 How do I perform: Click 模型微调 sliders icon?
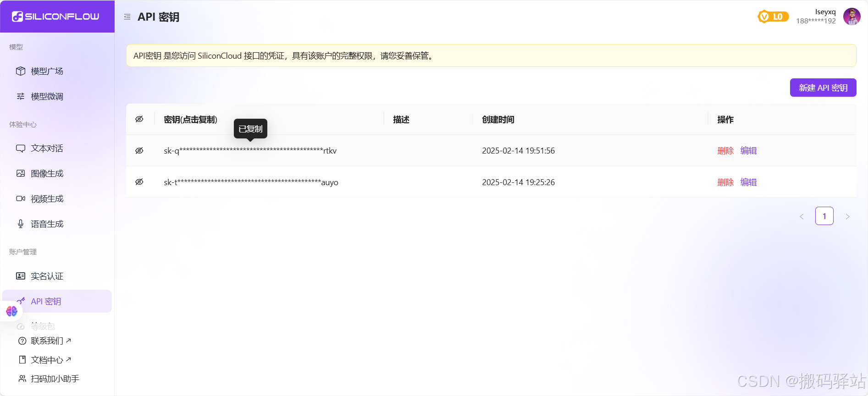[21, 96]
